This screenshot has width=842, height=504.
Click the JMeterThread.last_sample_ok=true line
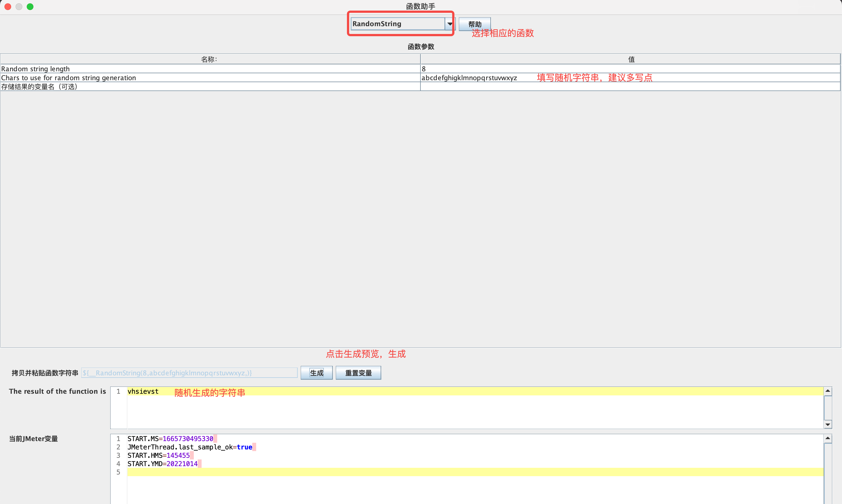click(x=190, y=447)
